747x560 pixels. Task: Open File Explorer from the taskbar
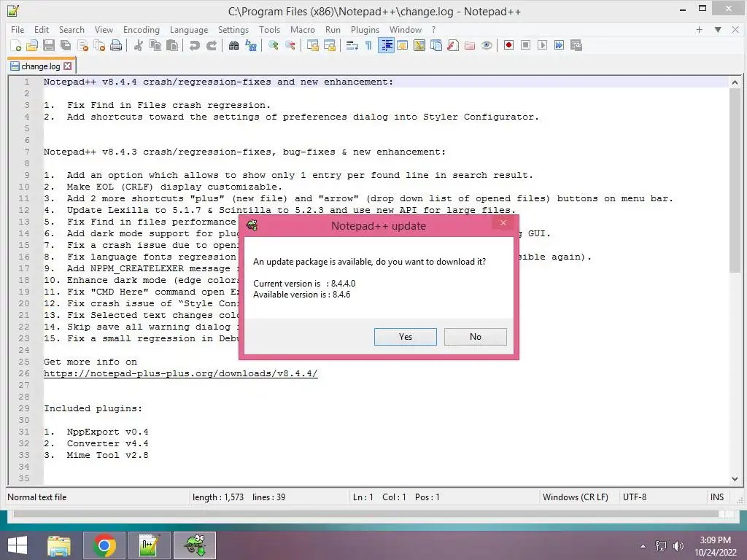pyautogui.click(x=59, y=545)
